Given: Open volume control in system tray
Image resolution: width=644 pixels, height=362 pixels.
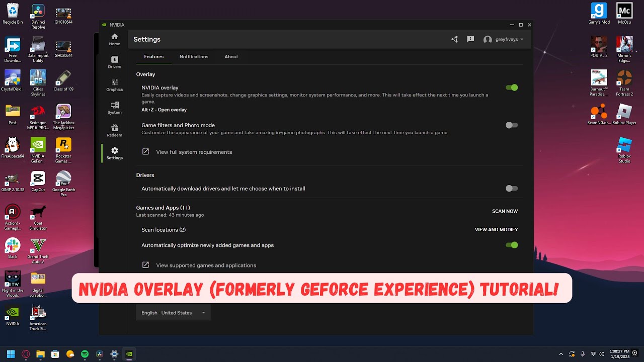Looking at the screenshot, I should click(x=602, y=354).
